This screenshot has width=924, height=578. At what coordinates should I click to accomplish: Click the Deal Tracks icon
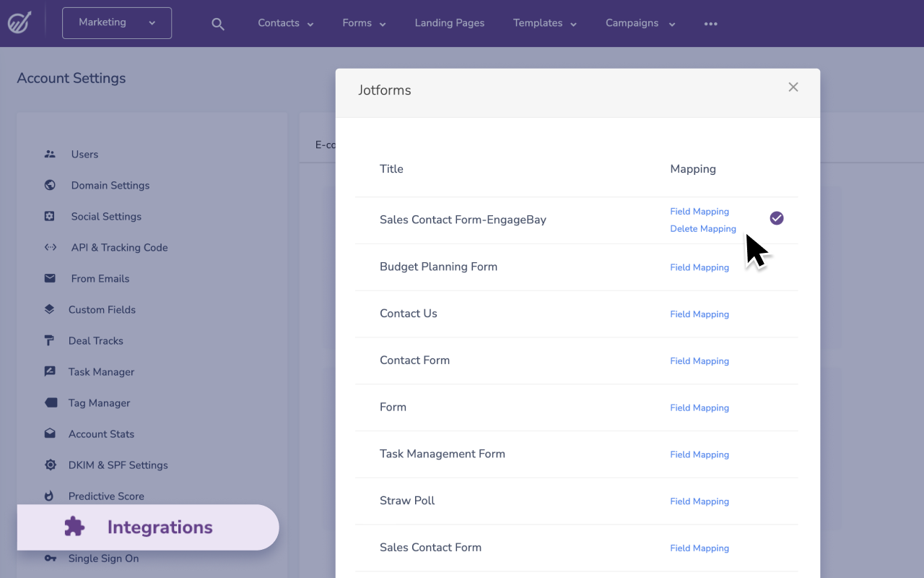point(50,340)
